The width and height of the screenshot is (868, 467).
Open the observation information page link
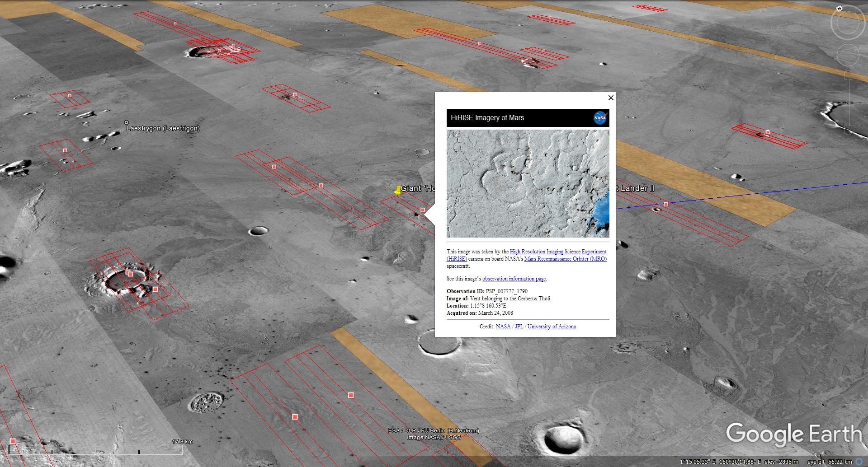coord(514,279)
